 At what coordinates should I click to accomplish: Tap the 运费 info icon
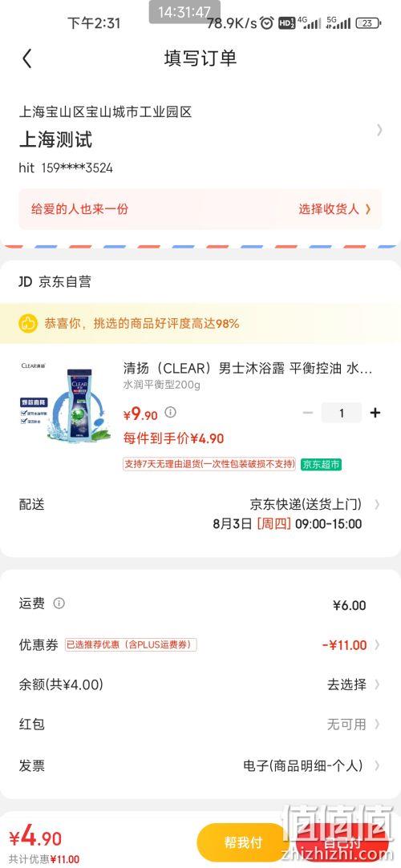[x=59, y=604]
